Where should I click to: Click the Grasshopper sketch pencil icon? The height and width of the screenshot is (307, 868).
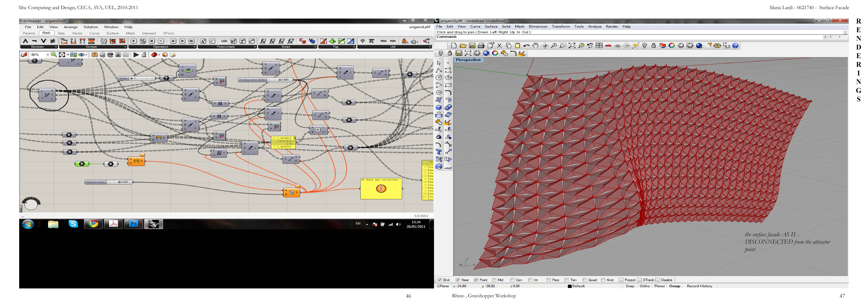coord(24,55)
